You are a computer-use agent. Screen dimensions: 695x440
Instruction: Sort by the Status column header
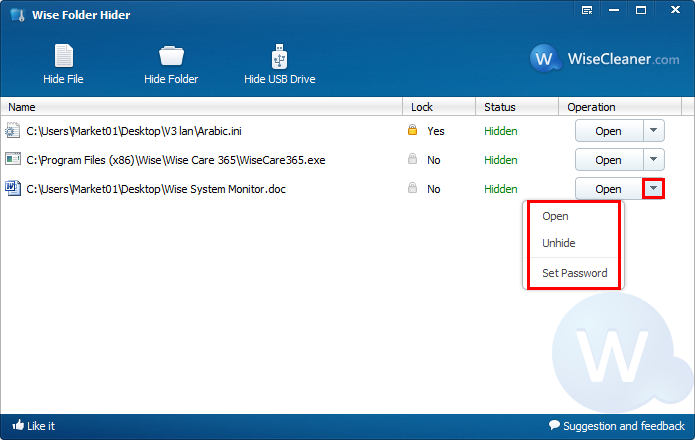[517, 107]
